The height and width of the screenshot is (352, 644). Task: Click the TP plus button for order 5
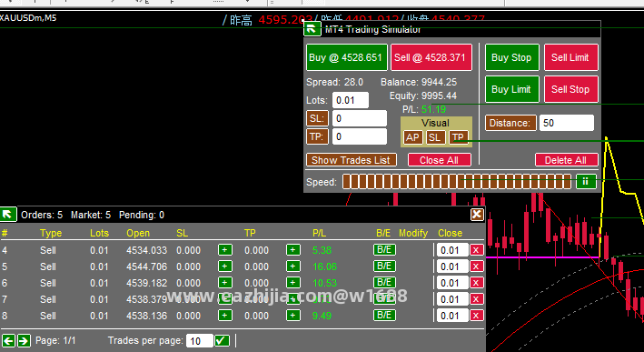[x=292, y=267]
